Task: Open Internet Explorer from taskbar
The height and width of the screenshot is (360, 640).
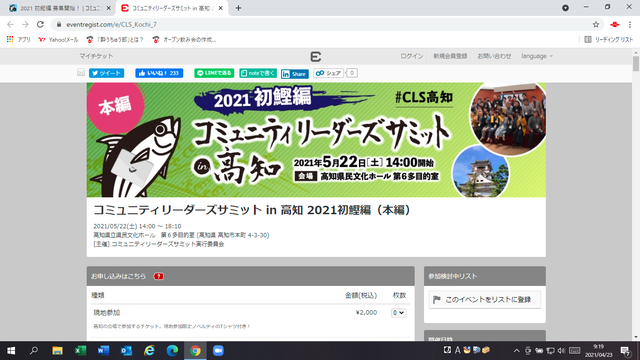Action: coord(149,351)
